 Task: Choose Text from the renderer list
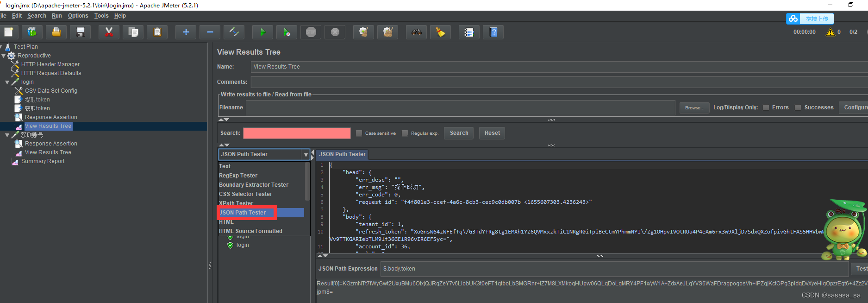click(261, 166)
